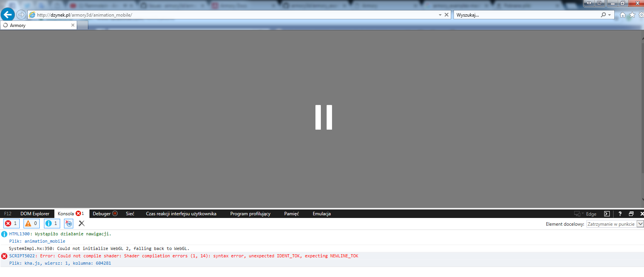Minimize the browser window
Image resolution: width=644 pixels, height=277 pixels.
tap(612, 3)
